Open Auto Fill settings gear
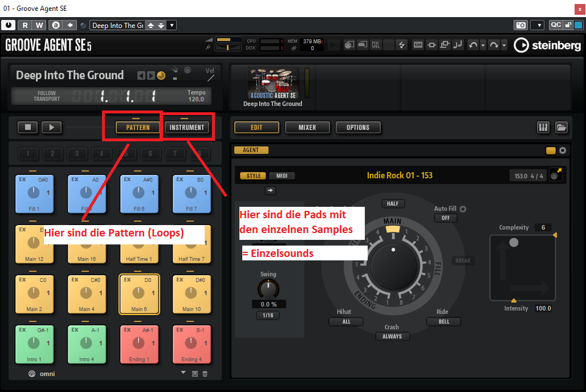Image resolution: width=586 pixels, height=392 pixels. (463, 209)
